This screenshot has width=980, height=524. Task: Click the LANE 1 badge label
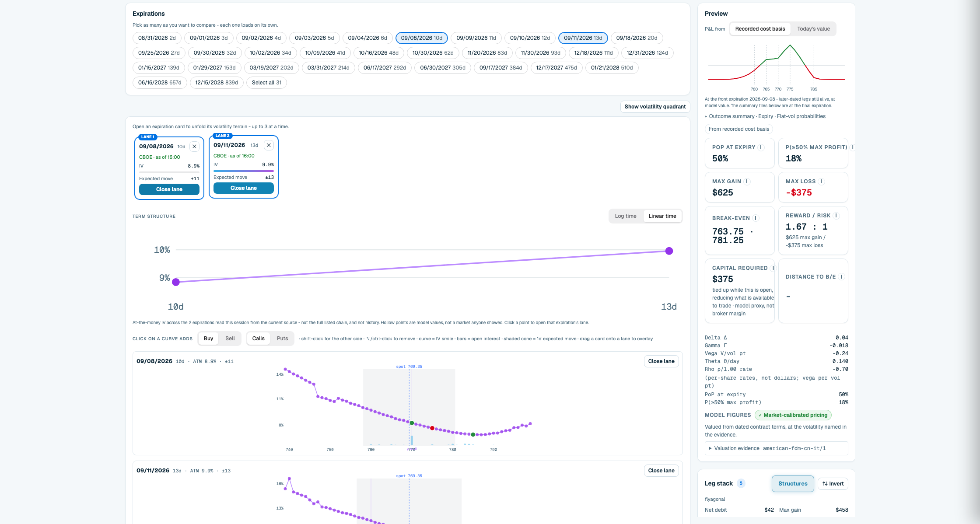pyautogui.click(x=148, y=137)
